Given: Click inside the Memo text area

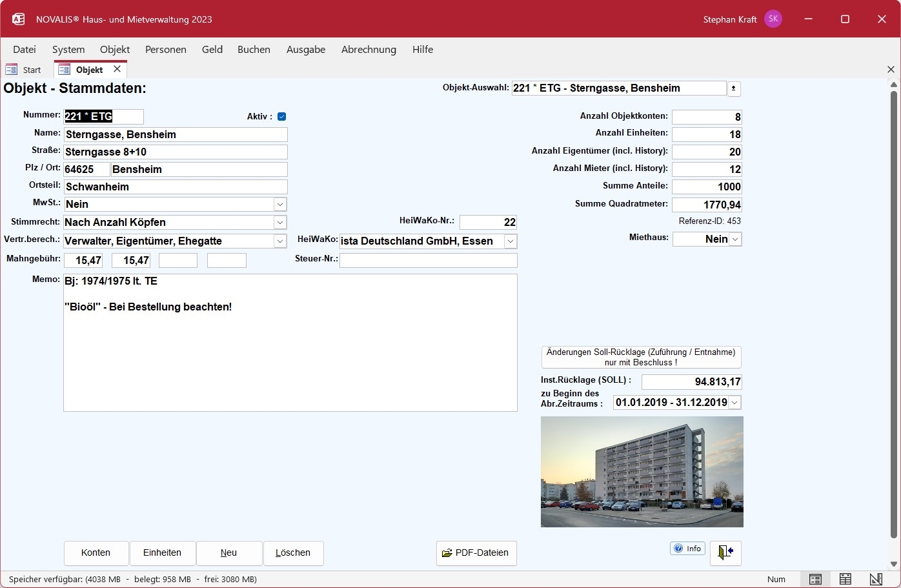Looking at the screenshot, I should click(290, 343).
